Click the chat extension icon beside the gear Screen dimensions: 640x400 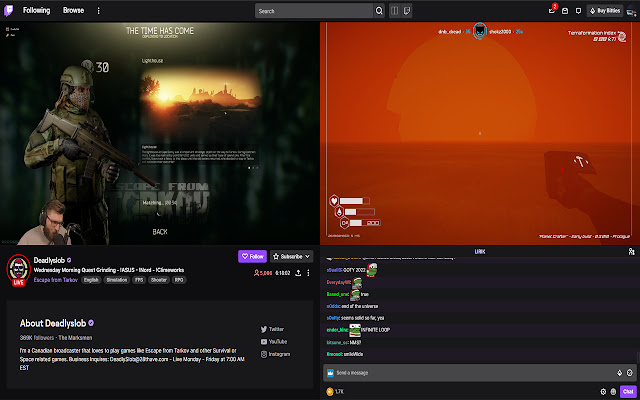point(613,392)
